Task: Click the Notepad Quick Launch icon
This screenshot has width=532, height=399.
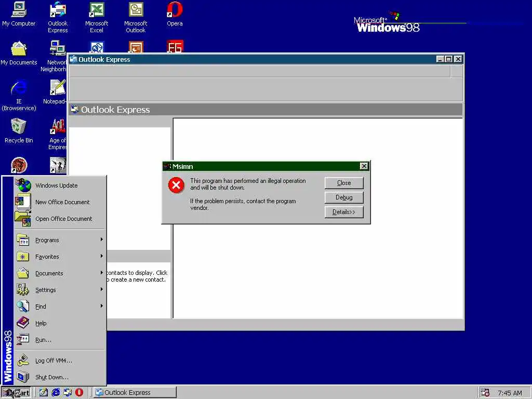Action: click(x=44, y=392)
